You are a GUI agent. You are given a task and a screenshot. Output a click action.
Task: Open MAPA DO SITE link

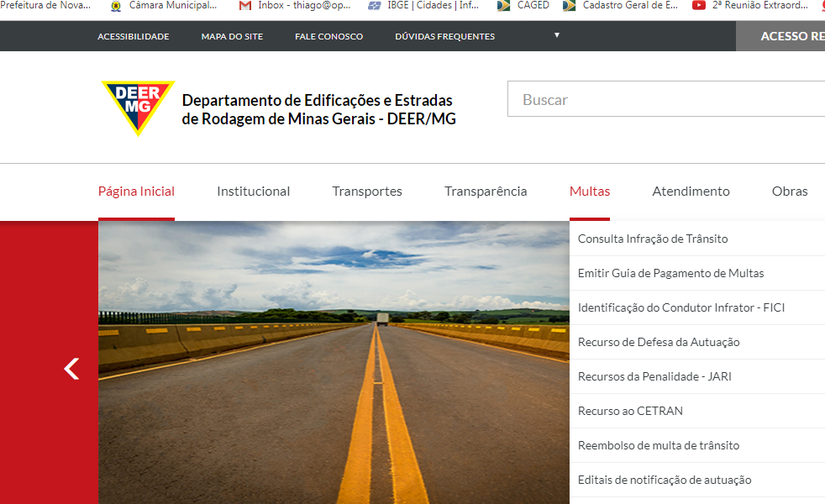click(x=232, y=36)
